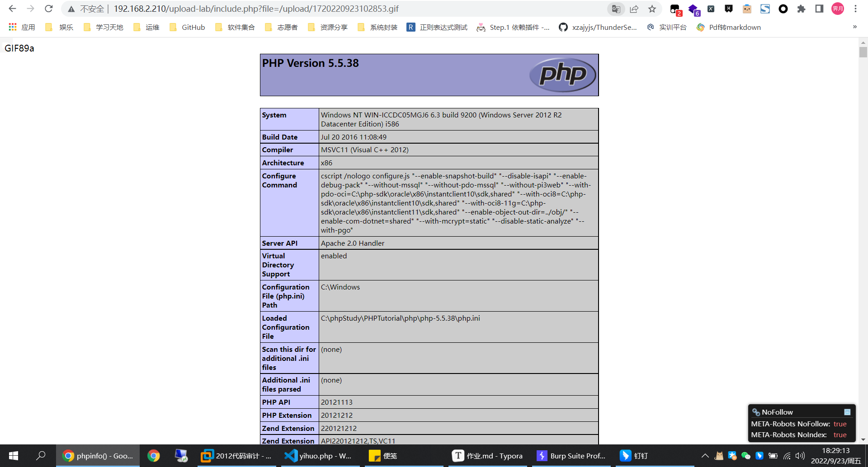Open the translate page icon
868x467 pixels.
coord(616,9)
